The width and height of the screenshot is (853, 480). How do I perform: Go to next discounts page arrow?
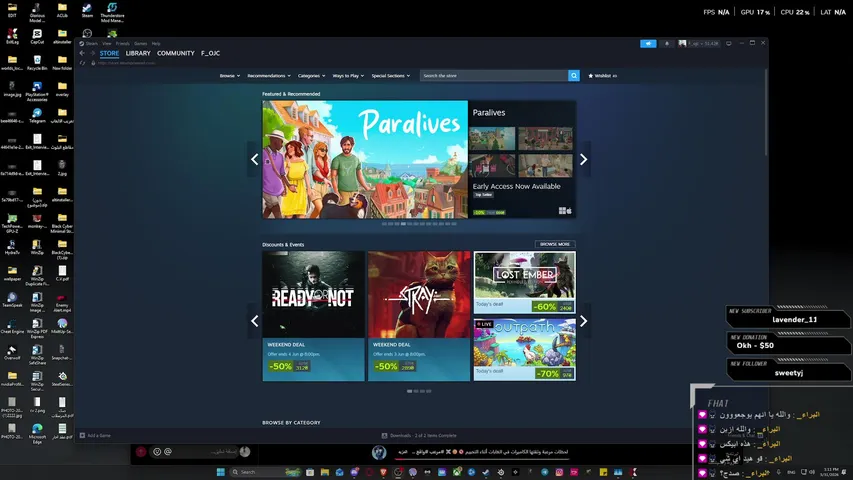(x=583, y=321)
